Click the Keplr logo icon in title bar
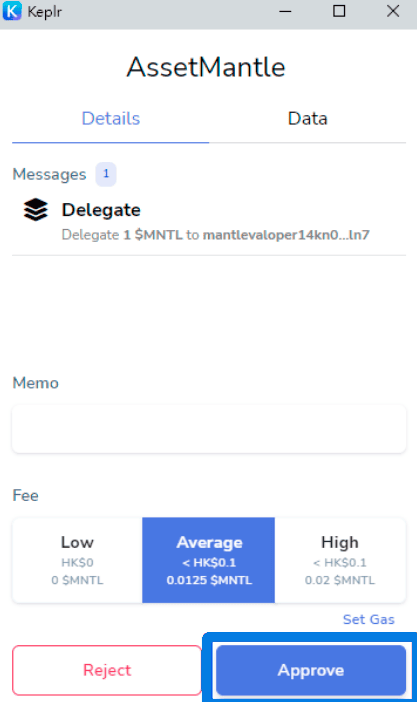This screenshot has height=702, width=417. tap(12, 11)
